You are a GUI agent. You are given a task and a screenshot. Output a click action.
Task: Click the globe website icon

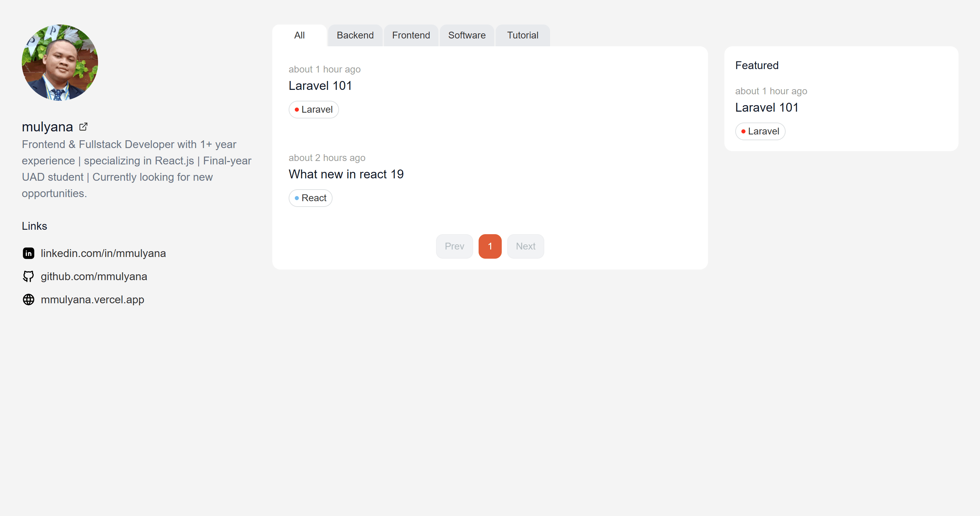(x=29, y=300)
